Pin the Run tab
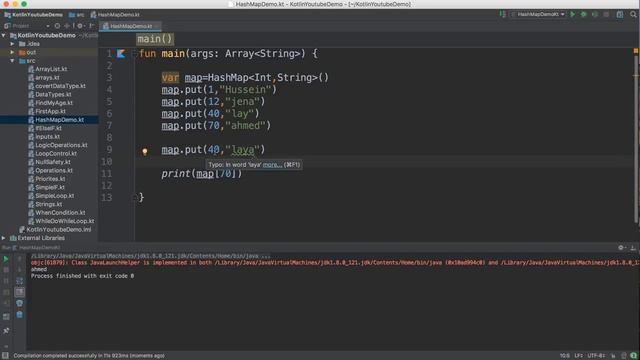 [6, 331]
